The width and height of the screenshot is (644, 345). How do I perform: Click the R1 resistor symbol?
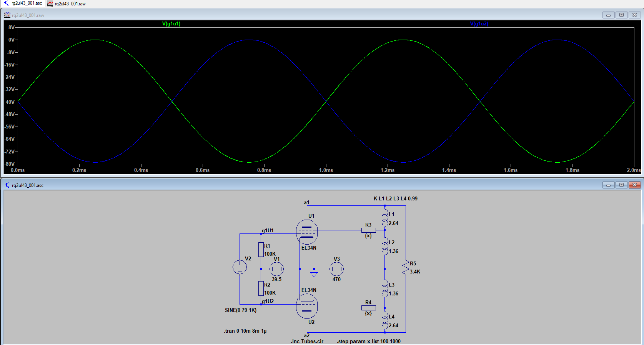click(x=261, y=250)
